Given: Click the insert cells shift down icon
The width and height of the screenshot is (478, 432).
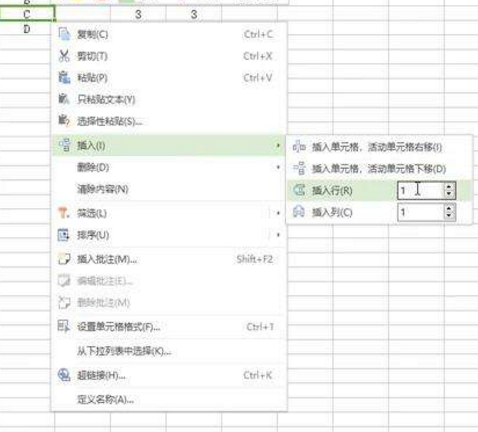Looking at the screenshot, I should tap(300, 168).
